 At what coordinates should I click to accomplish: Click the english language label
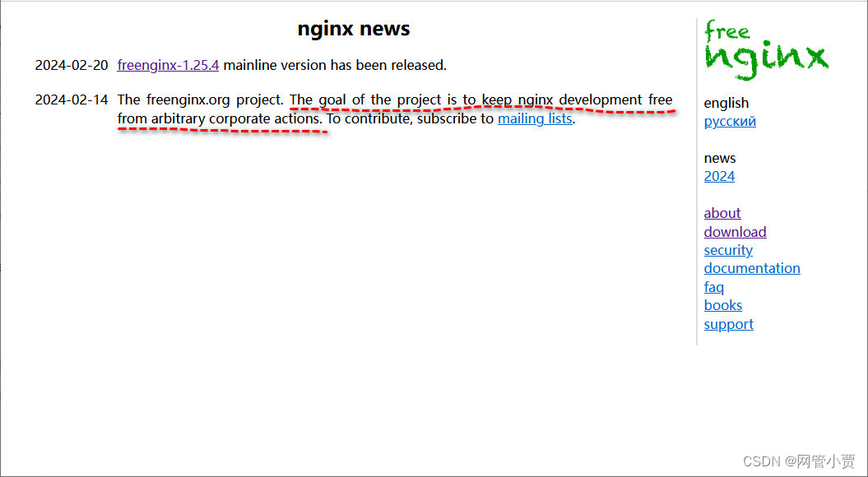pyautogui.click(x=726, y=103)
